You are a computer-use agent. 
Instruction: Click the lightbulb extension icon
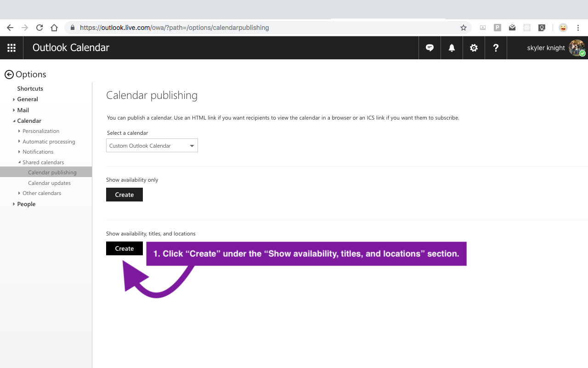click(542, 28)
